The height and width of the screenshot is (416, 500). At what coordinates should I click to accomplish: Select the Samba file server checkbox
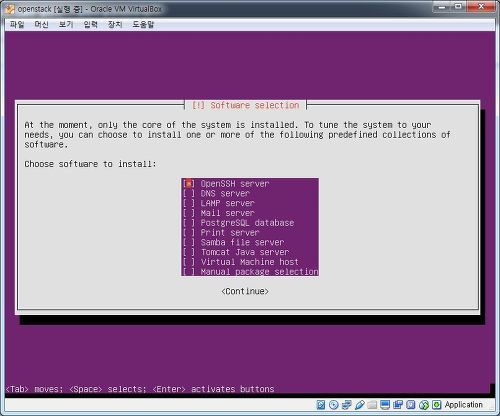[189, 243]
